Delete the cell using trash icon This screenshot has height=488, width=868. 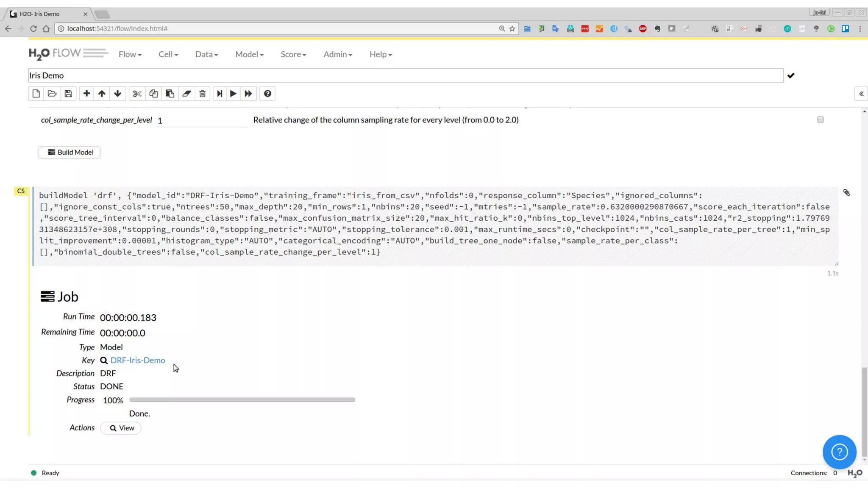(203, 94)
